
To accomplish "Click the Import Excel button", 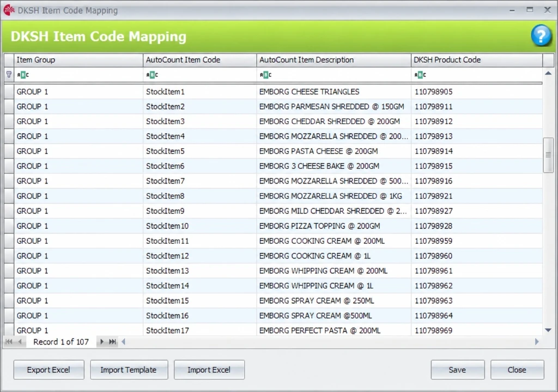I will tap(209, 370).
